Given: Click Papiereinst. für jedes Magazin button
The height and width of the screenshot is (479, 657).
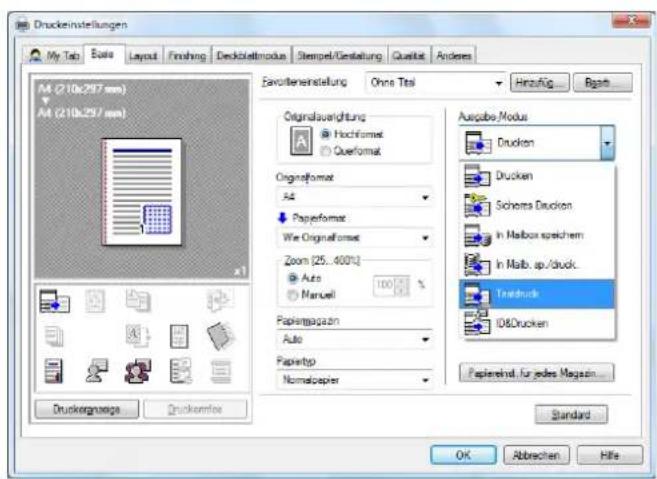Looking at the screenshot, I should point(536,373).
